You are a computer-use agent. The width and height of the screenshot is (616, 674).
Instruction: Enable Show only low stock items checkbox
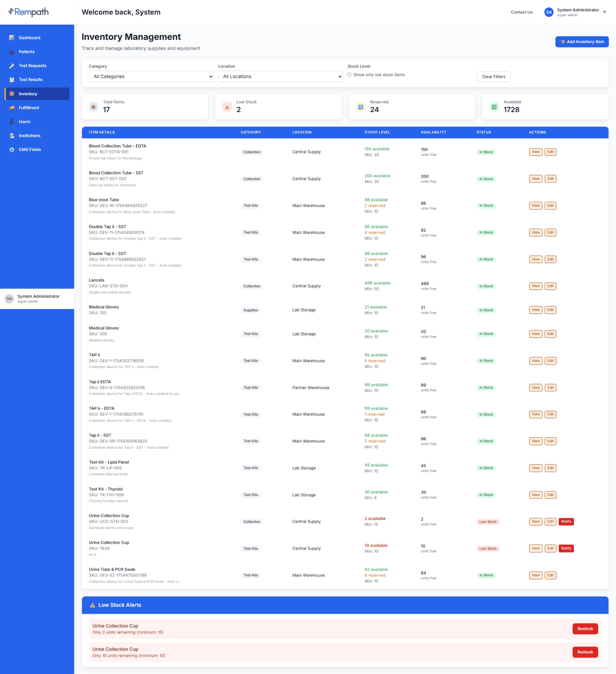point(349,75)
